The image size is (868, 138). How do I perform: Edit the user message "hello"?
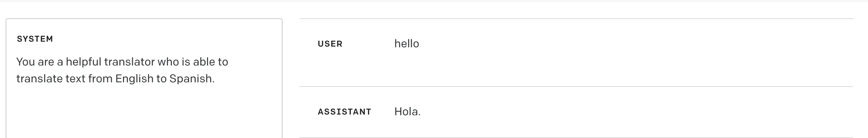click(407, 44)
